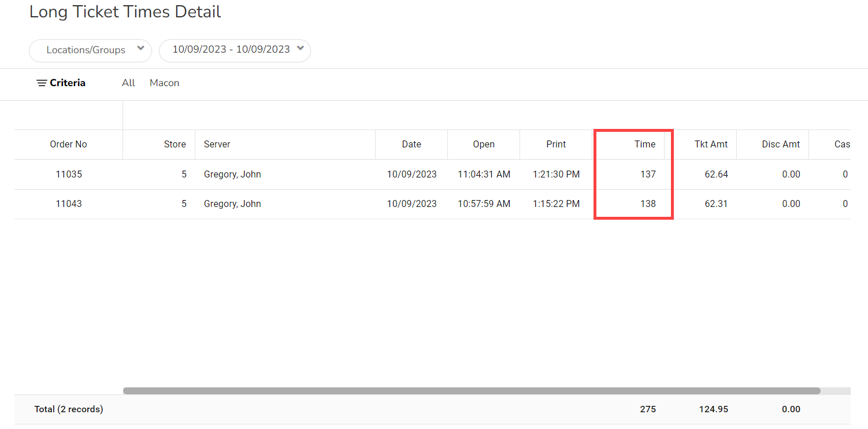
Task: Sort by Server column header
Action: click(217, 145)
